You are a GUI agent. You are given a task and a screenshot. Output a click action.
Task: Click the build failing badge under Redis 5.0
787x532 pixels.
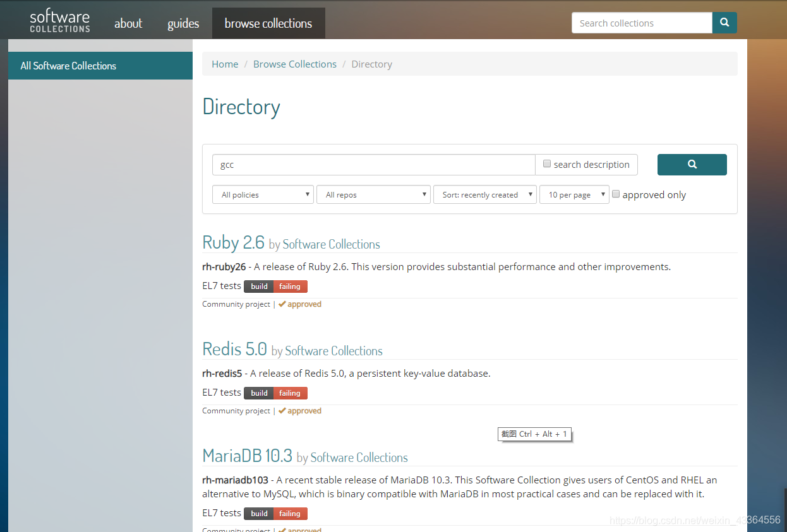(275, 393)
